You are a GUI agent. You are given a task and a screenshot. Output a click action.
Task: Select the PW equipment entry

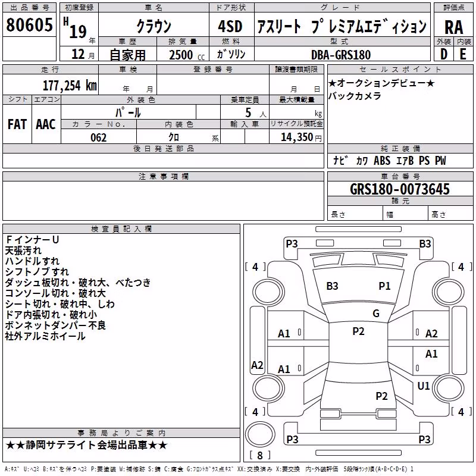click(x=440, y=160)
